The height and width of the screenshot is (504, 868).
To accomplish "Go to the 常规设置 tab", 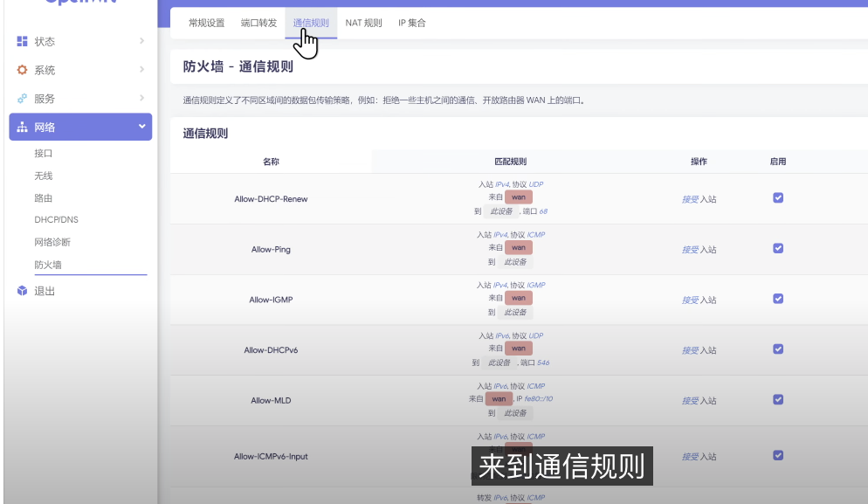I will click(x=206, y=23).
